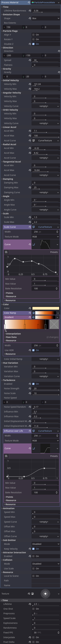Reset the Gravity vector
This screenshot has height=644, width=61.
pyautogui.click(x=59, y=72)
